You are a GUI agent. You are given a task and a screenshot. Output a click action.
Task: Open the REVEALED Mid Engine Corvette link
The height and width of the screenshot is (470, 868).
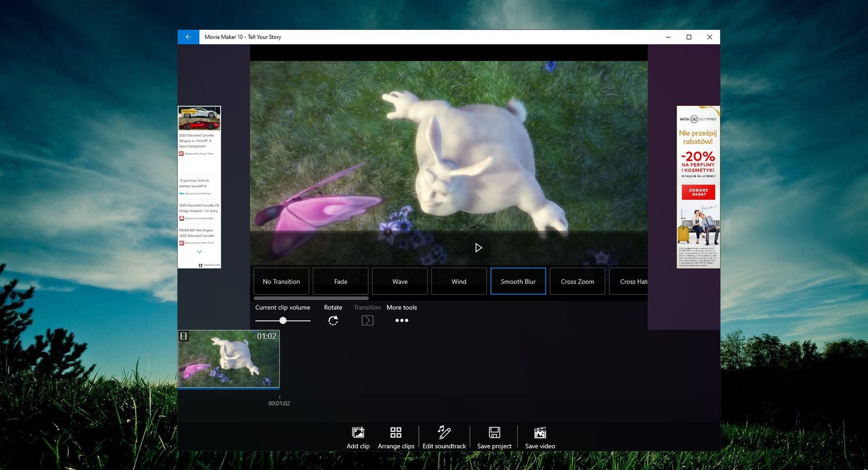click(197, 233)
